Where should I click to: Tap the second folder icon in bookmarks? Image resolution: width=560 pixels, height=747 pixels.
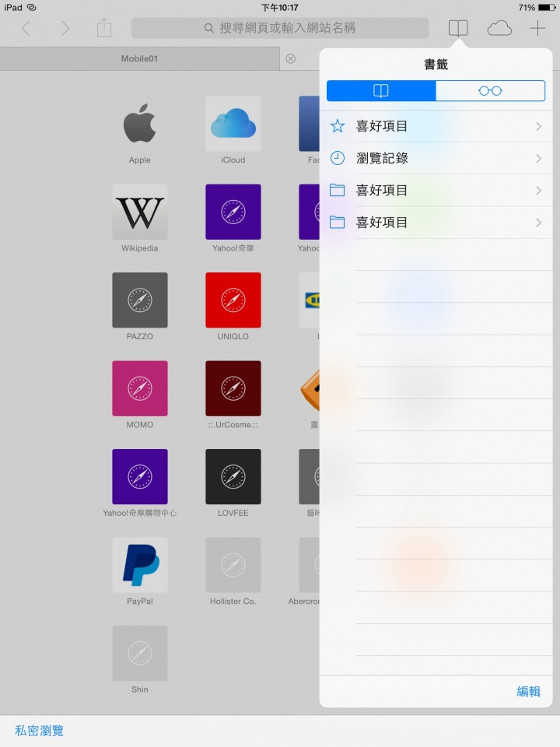[x=337, y=223]
